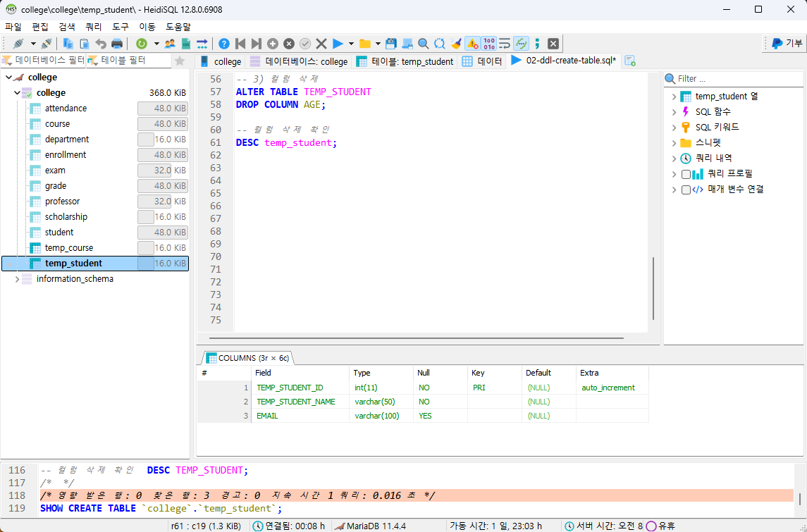The width and height of the screenshot is (807, 532).
Task: Click the green refresh icon
Action: click(x=142, y=43)
